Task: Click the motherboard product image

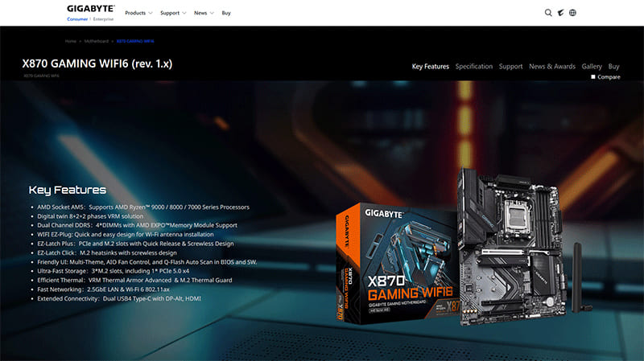Action: (x=512, y=245)
